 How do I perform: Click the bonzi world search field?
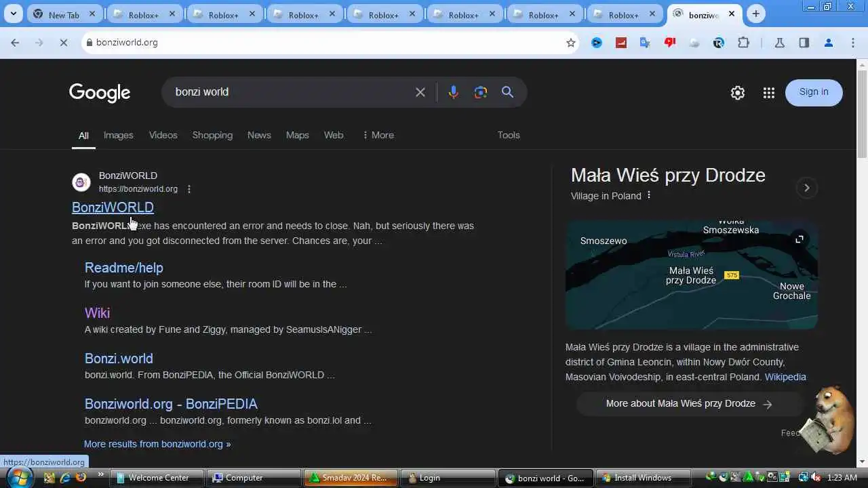tap(288, 92)
